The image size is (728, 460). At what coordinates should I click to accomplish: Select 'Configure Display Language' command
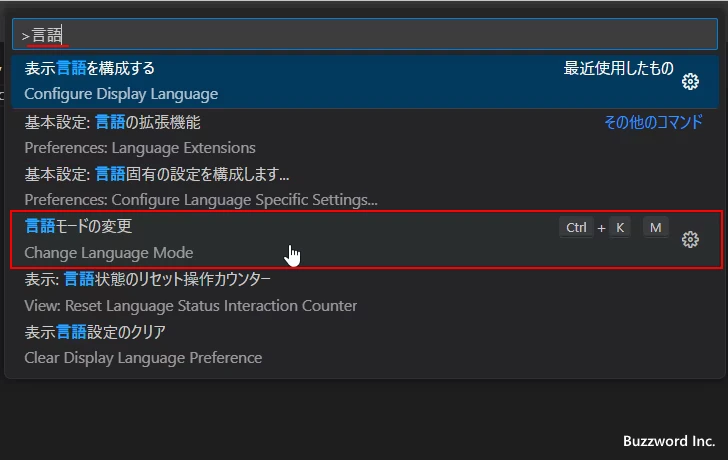pyautogui.click(x=365, y=81)
